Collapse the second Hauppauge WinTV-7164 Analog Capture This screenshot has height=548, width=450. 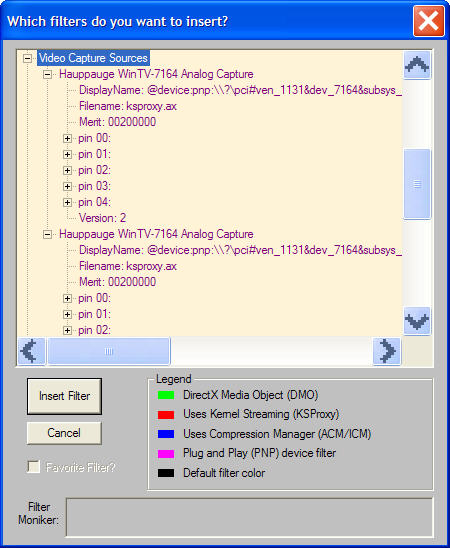pyautogui.click(x=48, y=235)
